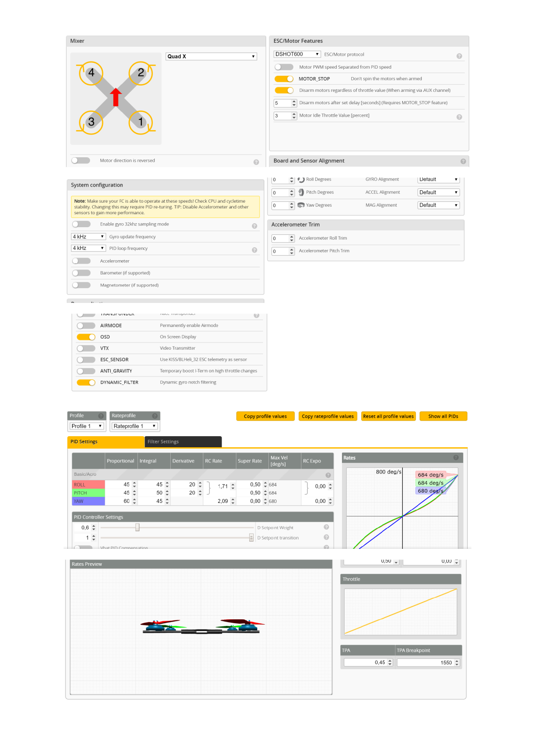The width and height of the screenshot is (535, 756).
Task: Click the PITCH Integral value field
Action: [154, 493]
